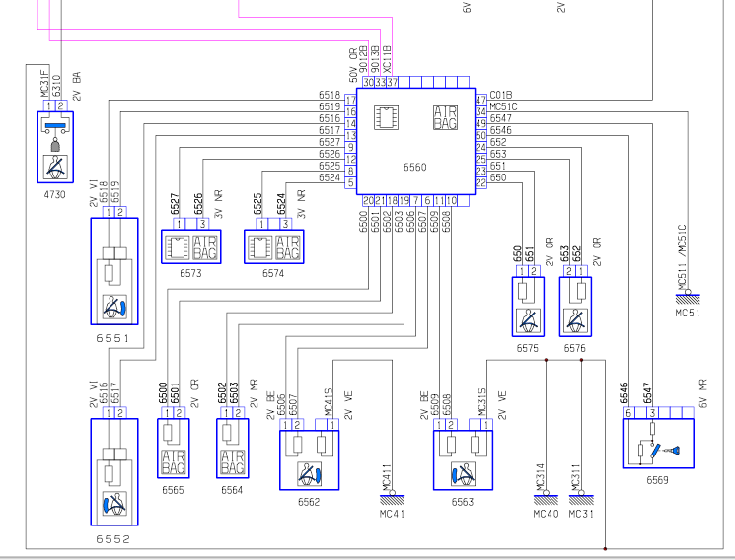This screenshot has width=735, height=560.
Task: Click the 50V OR connector label above ECU
Action: (x=354, y=65)
